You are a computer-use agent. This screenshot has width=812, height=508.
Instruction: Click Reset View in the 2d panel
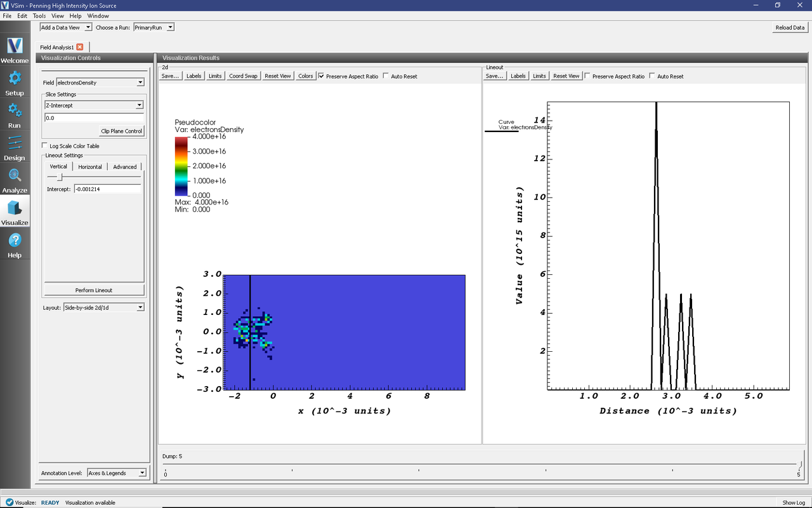point(278,76)
